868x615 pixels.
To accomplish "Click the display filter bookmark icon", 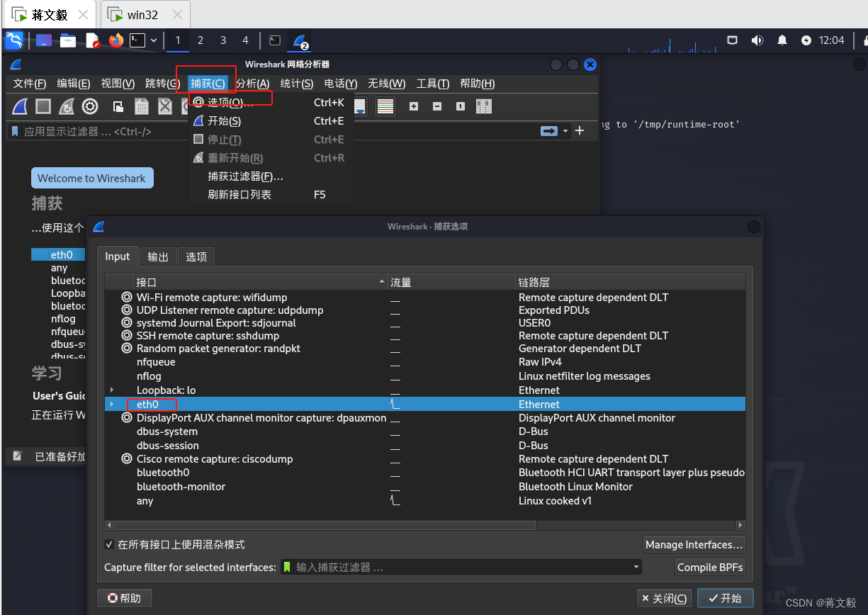I will pos(15,131).
